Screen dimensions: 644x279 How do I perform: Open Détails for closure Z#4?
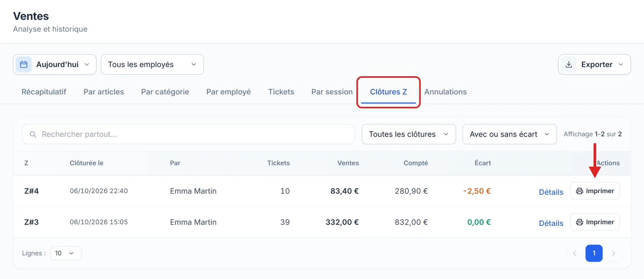point(551,192)
